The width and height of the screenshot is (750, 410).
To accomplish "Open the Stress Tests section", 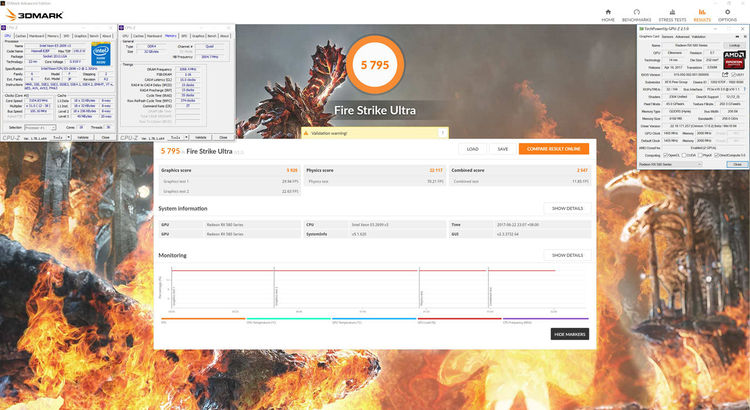I will click(x=673, y=15).
